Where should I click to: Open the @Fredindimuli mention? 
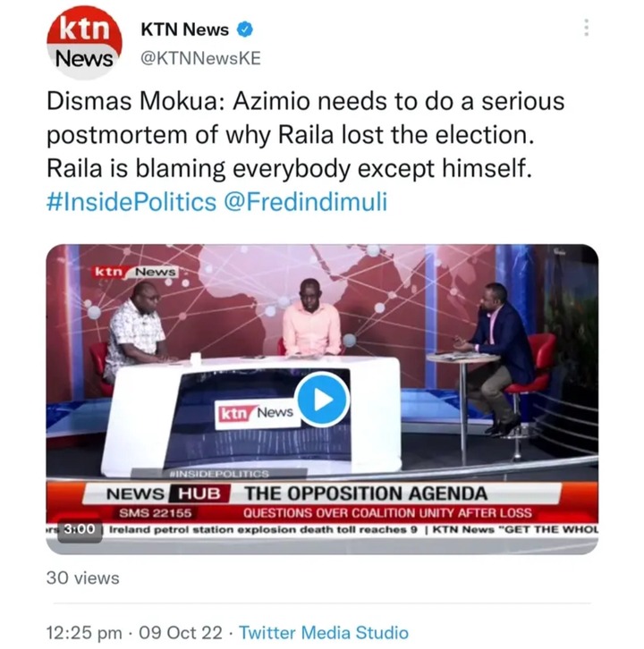click(306, 202)
